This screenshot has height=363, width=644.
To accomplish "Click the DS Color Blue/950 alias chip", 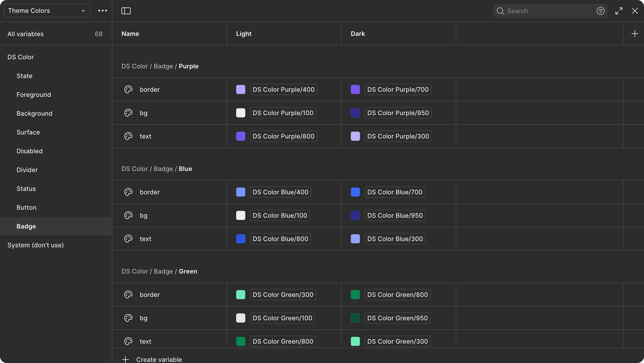I will pos(395,215).
